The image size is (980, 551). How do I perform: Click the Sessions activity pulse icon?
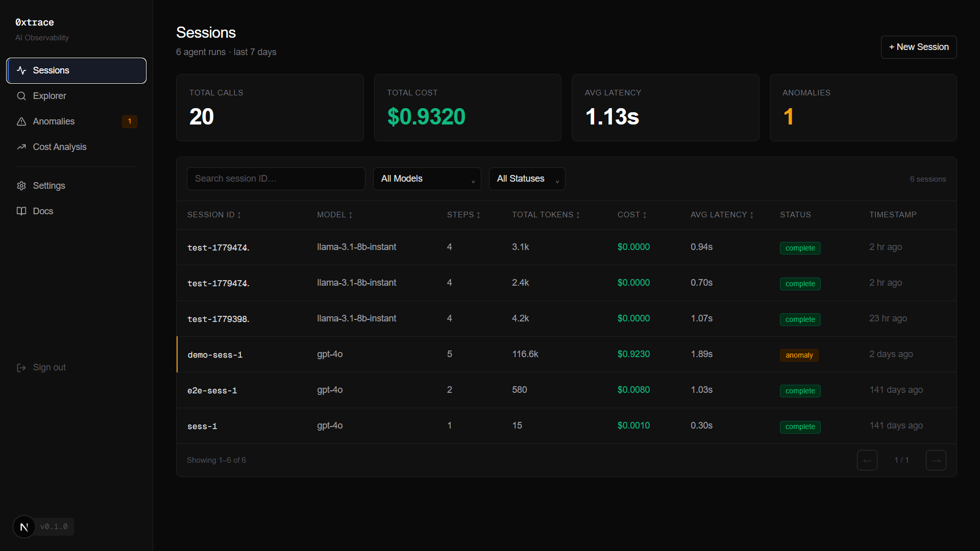click(21, 70)
